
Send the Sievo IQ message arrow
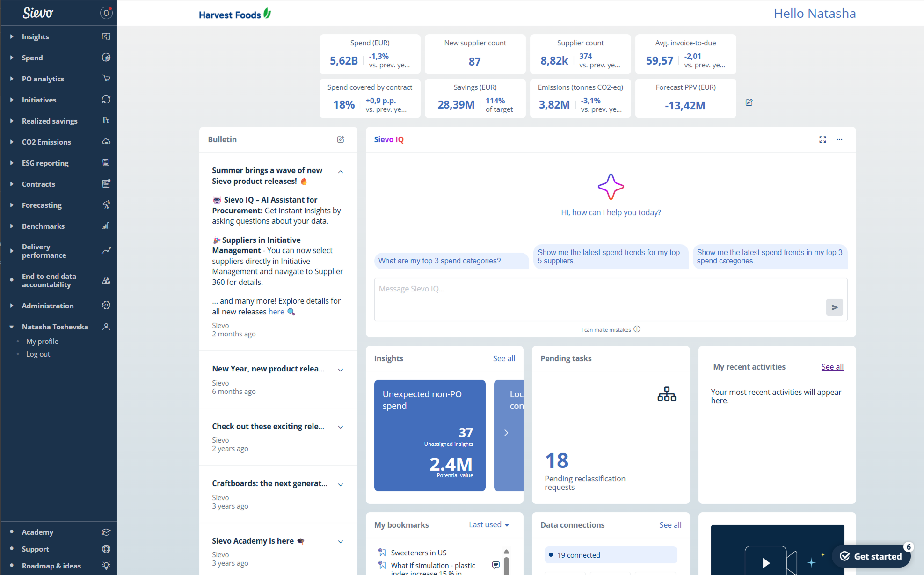click(834, 307)
